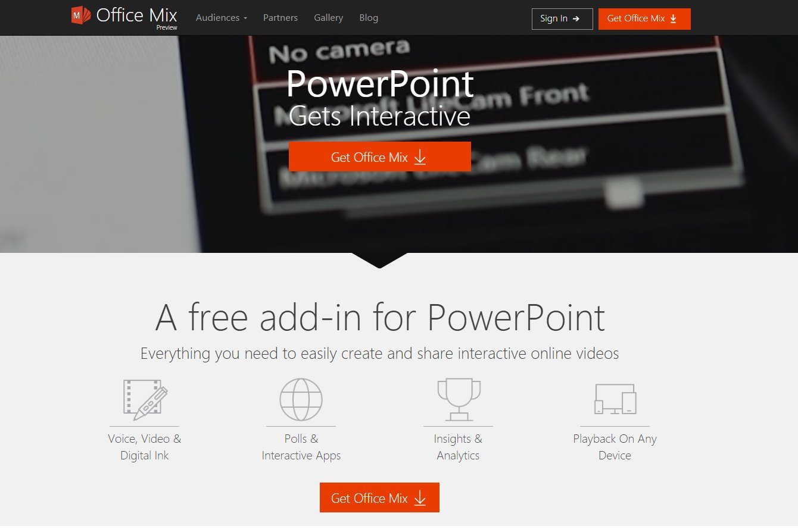Open Polls & Interactive Apps link
798x532 pixels.
coord(301,447)
